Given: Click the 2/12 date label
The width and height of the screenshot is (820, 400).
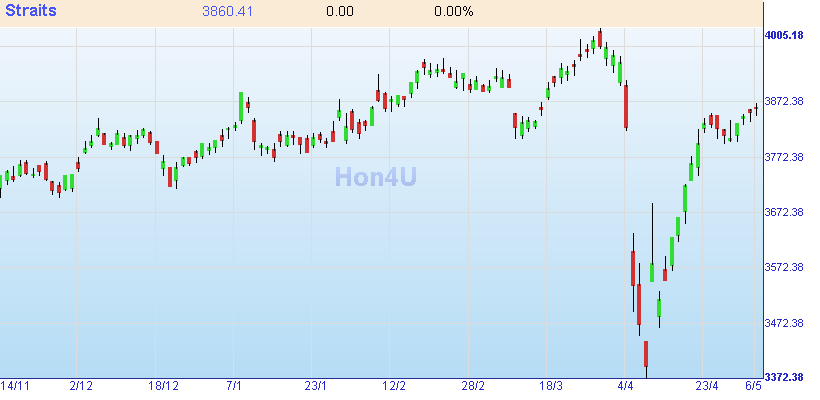Looking at the screenshot, I should [82, 386].
